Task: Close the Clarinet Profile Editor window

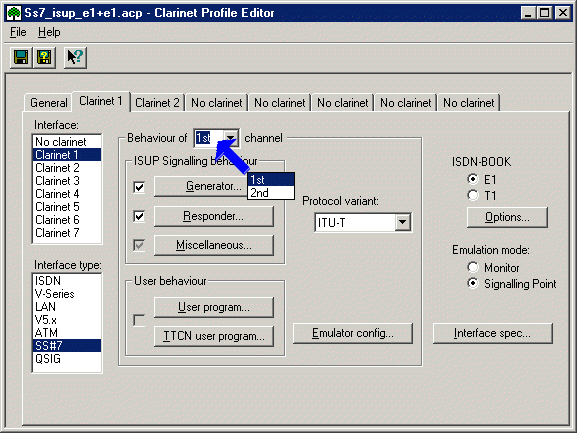Action: click(563, 13)
